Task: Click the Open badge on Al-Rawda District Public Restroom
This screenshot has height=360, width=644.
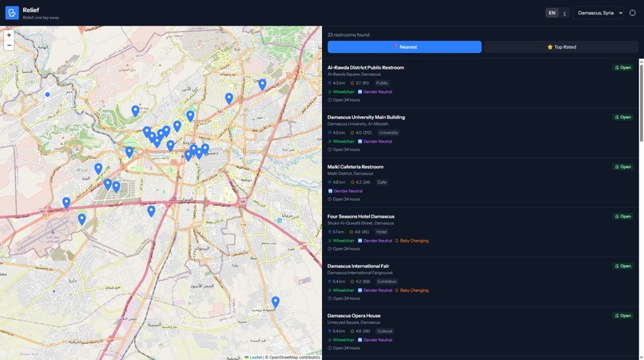Action: (x=623, y=67)
